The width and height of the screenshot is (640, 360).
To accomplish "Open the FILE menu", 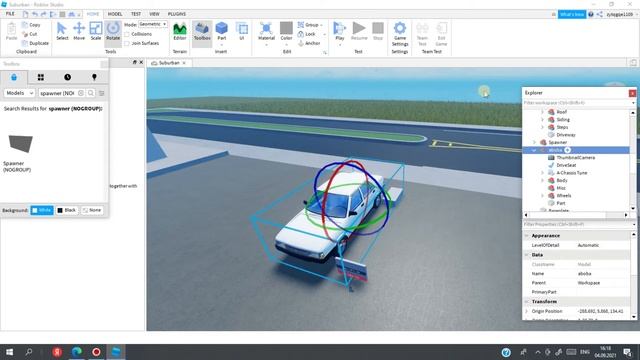I will (x=10, y=14).
